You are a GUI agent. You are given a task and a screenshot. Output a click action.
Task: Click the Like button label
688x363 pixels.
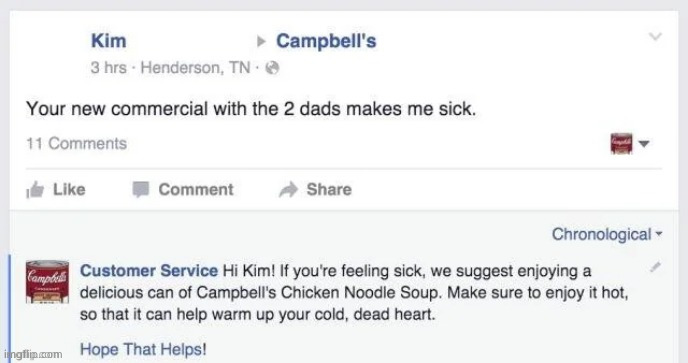coord(69,190)
